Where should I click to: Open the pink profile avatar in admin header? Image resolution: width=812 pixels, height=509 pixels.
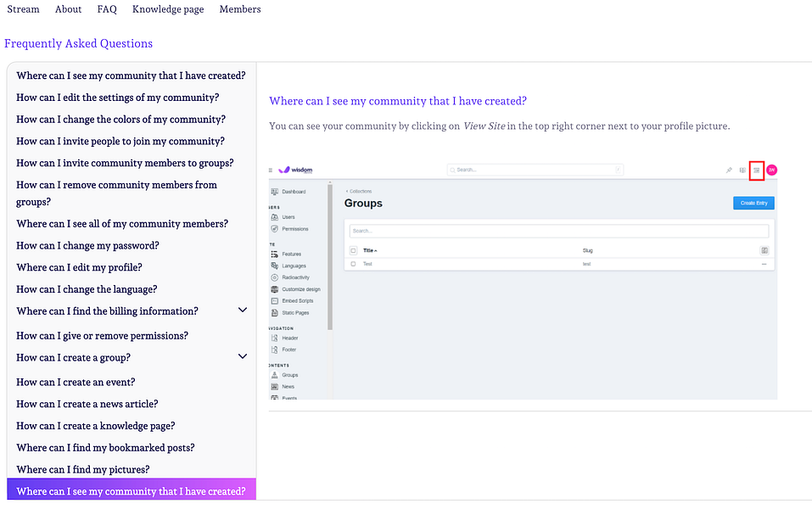(771, 170)
